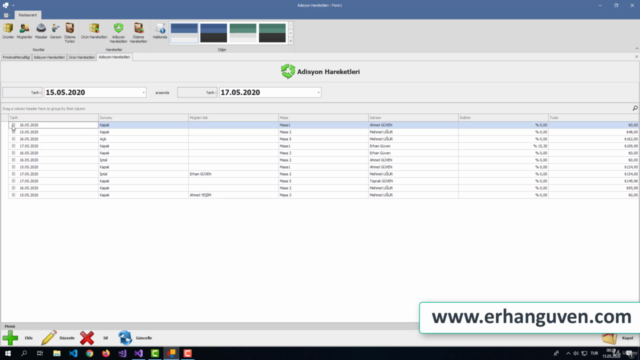Viewport: 640px width, 360px height.
Task: Open Visual Studio Code from taskbar
Action: (x=73, y=353)
